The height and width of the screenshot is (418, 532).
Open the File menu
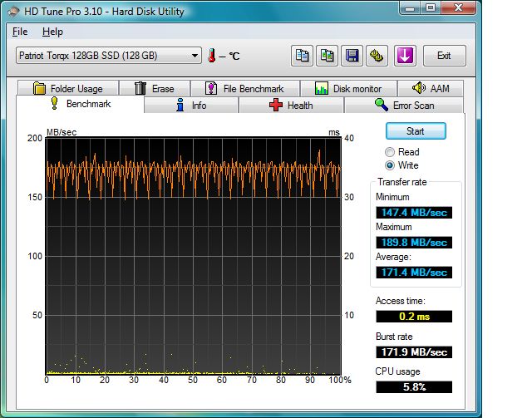[20, 32]
